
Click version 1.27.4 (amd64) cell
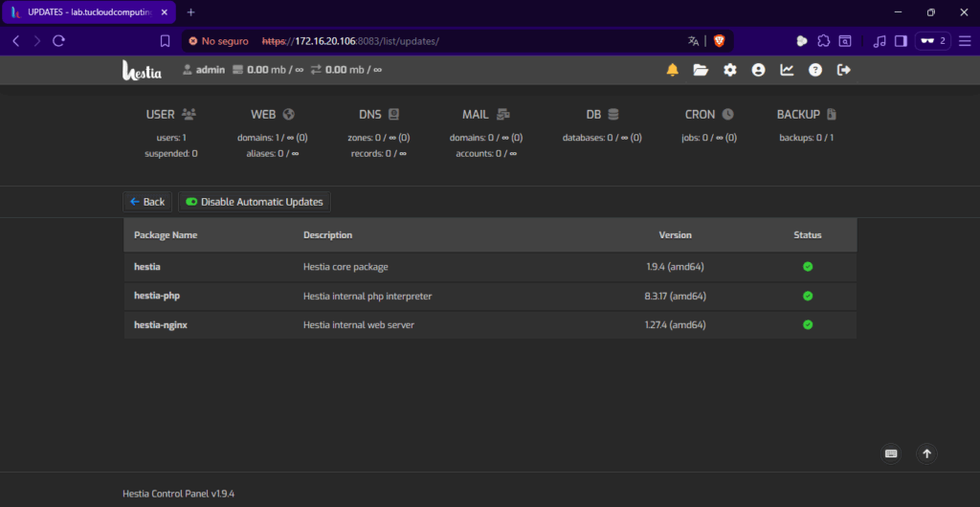click(x=676, y=324)
